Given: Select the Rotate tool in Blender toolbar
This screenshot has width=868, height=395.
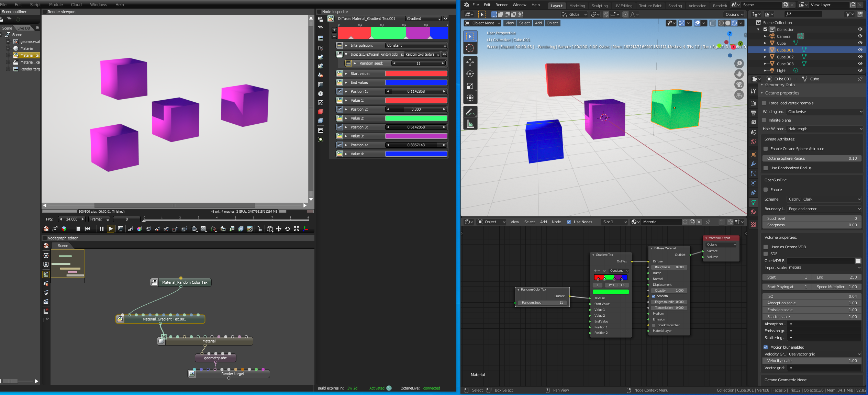Looking at the screenshot, I should (470, 74).
